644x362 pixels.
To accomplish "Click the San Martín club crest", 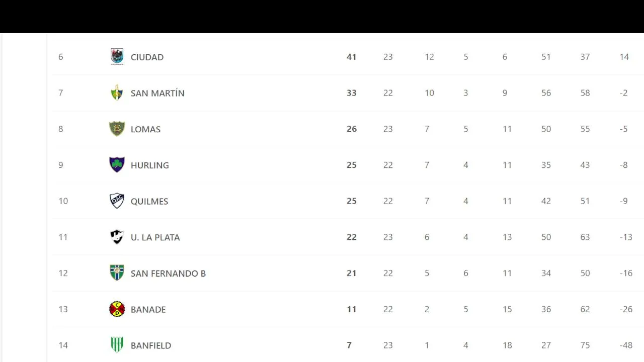I will pos(117,93).
